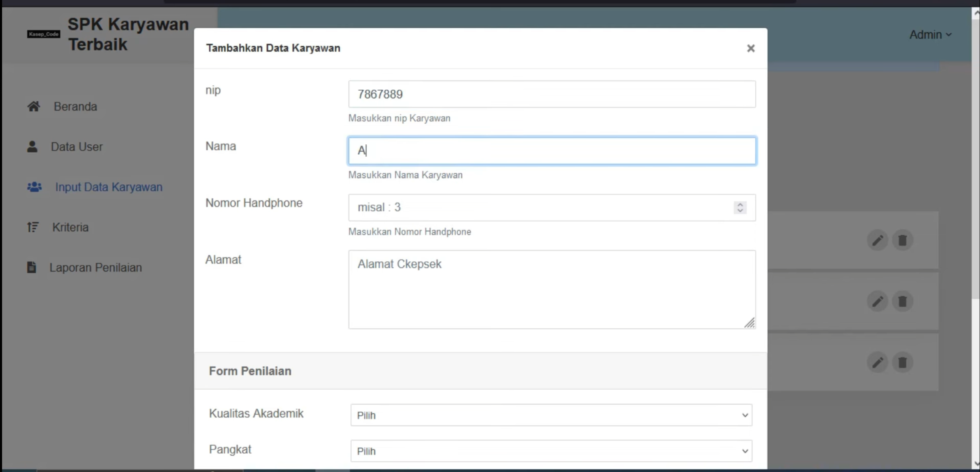980x472 pixels.
Task: Click the 'Tambahkan Data Karyawan' dialog title
Action: pyautogui.click(x=273, y=48)
